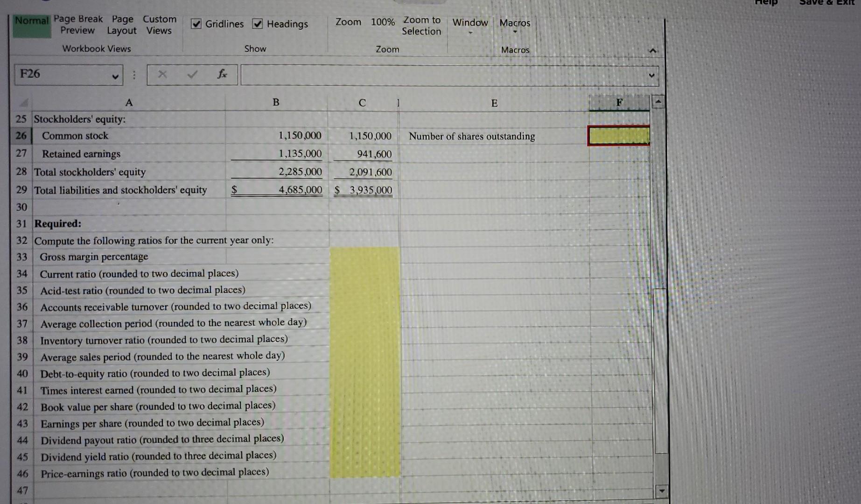Click 'Stockholders' equity:' cell in row 25

pos(129,119)
